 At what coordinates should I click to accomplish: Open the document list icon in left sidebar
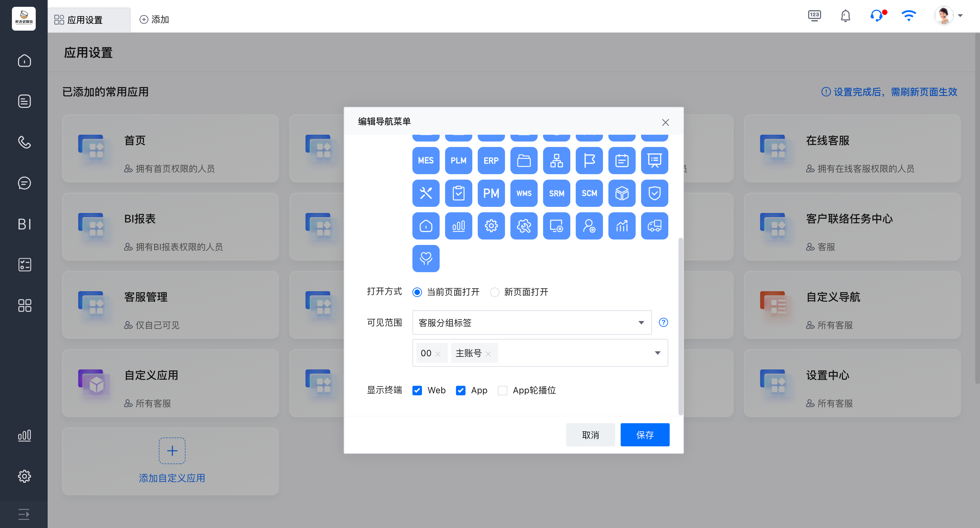(24, 101)
